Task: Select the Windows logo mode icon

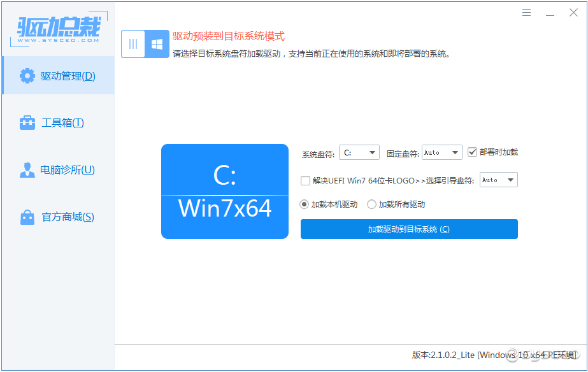Action: point(157,44)
